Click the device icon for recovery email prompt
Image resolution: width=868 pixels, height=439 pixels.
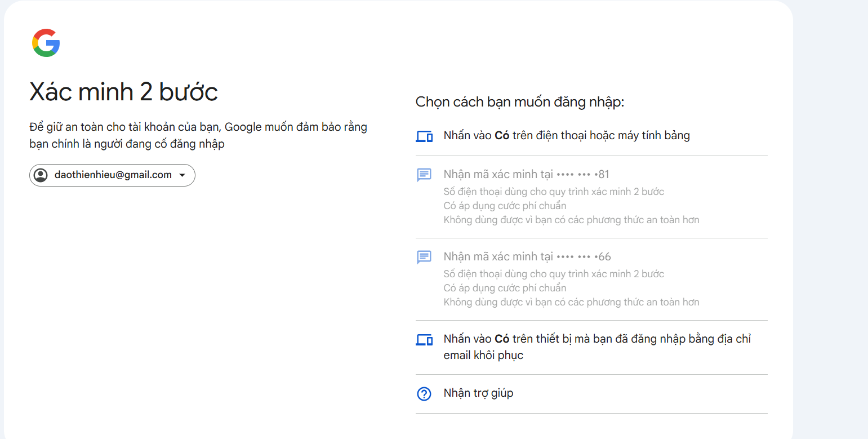pos(424,339)
